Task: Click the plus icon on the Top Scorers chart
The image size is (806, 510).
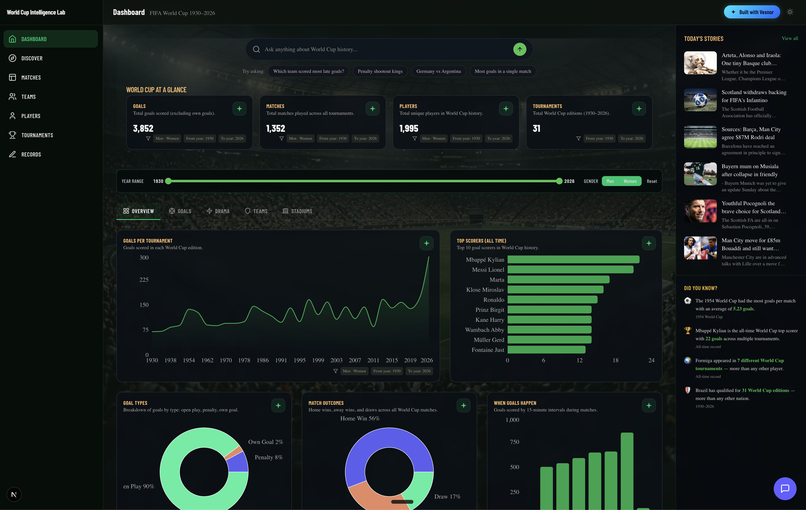Action: point(649,243)
